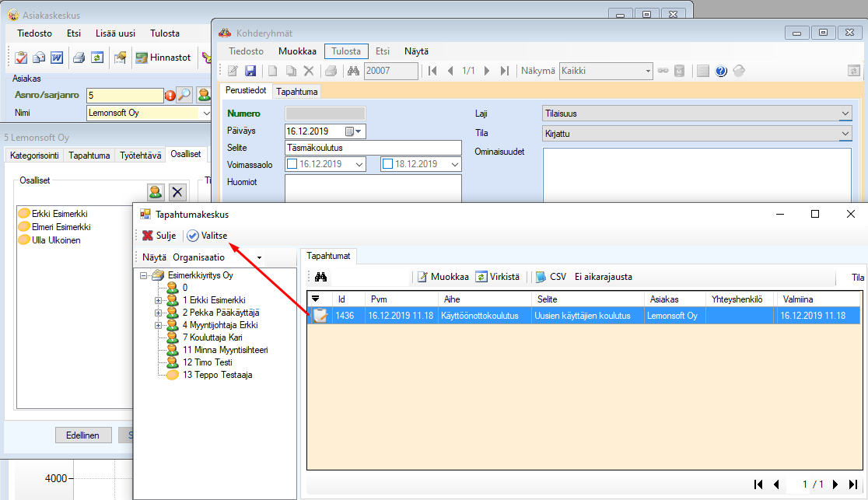
Task: Open the Word document icon in Asiakaskeskus
Action: point(57,58)
